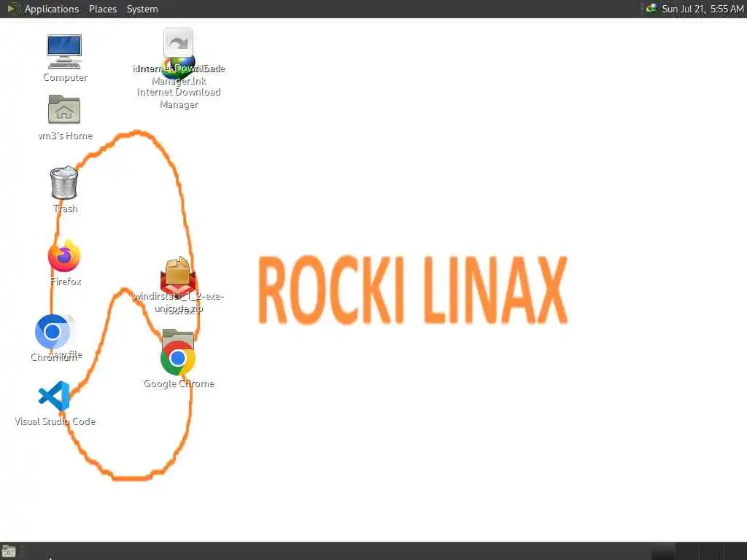Open the Computer desktop icon
The image size is (747, 560).
click(x=64, y=52)
